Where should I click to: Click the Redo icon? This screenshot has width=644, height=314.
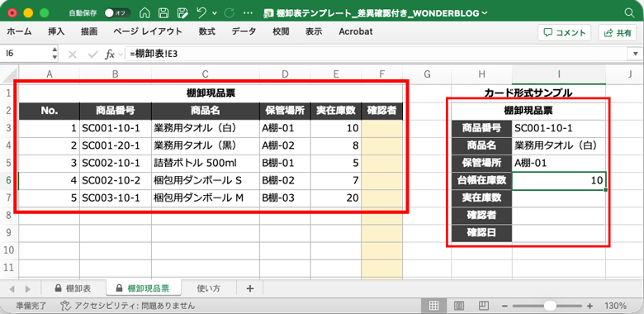[229, 12]
